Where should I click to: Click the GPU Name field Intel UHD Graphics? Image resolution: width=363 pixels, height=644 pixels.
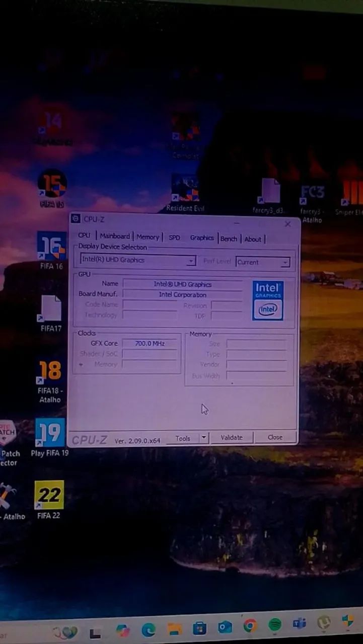[182, 284]
